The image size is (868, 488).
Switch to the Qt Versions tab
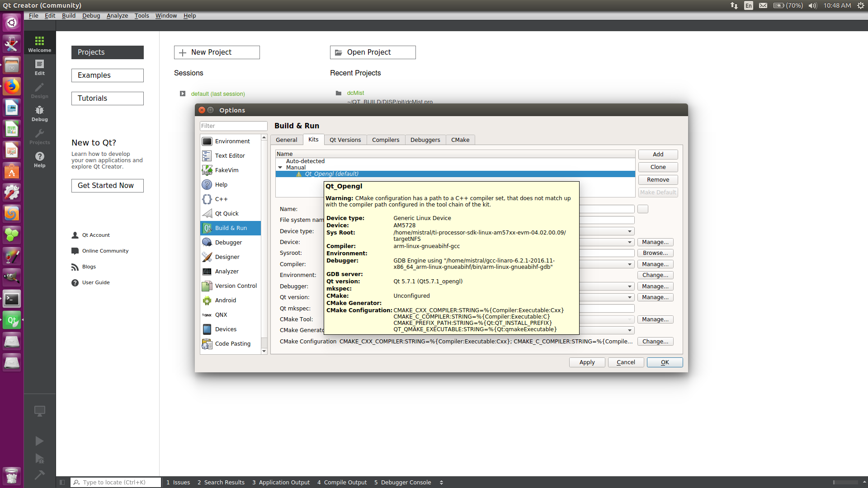tap(345, 140)
